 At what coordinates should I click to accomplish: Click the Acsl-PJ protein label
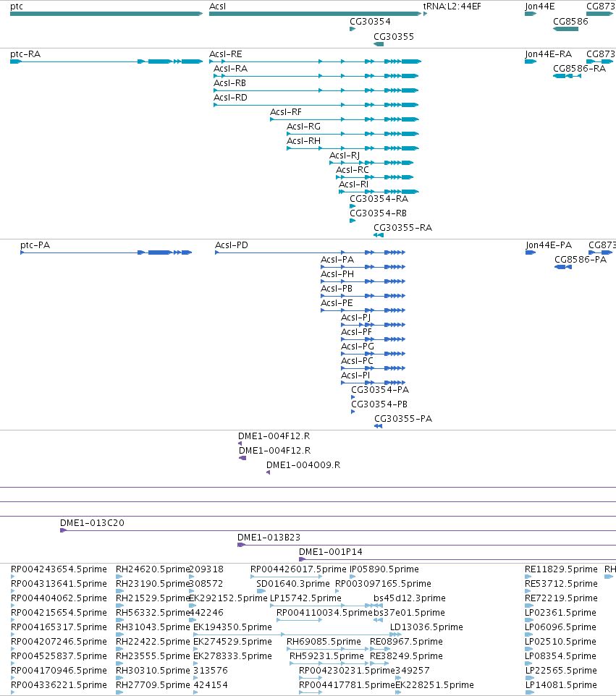click(x=355, y=318)
